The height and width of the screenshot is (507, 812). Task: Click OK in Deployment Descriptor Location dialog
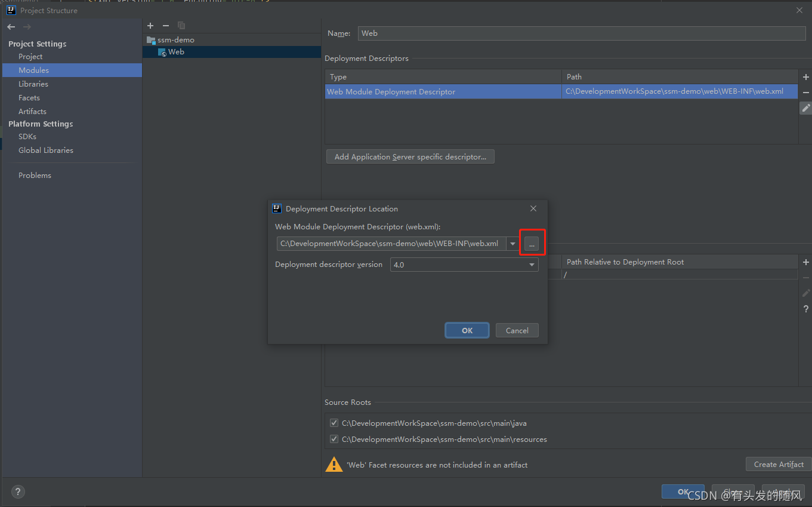point(467,330)
